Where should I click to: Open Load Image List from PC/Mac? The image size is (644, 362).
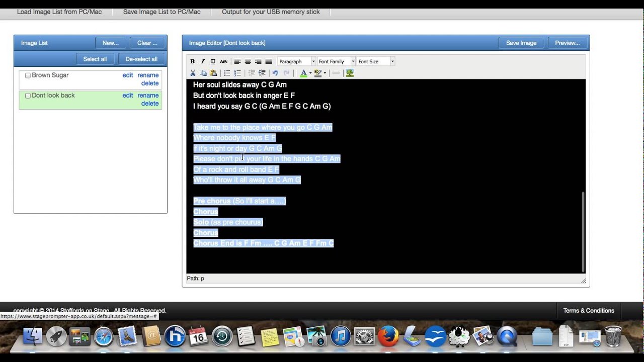59,12
